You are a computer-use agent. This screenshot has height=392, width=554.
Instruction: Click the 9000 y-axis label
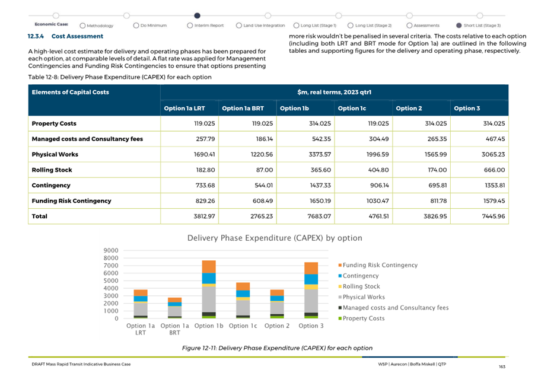pyautogui.click(x=110, y=250)
